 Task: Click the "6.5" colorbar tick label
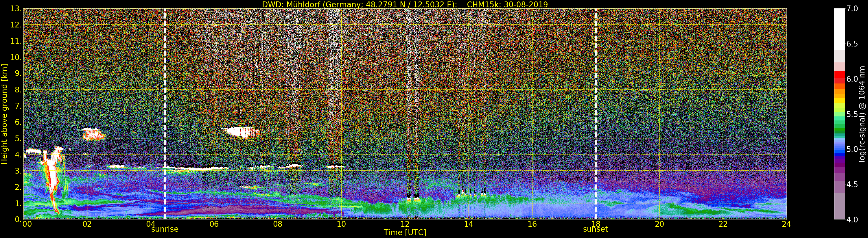[x=852, y=44]
